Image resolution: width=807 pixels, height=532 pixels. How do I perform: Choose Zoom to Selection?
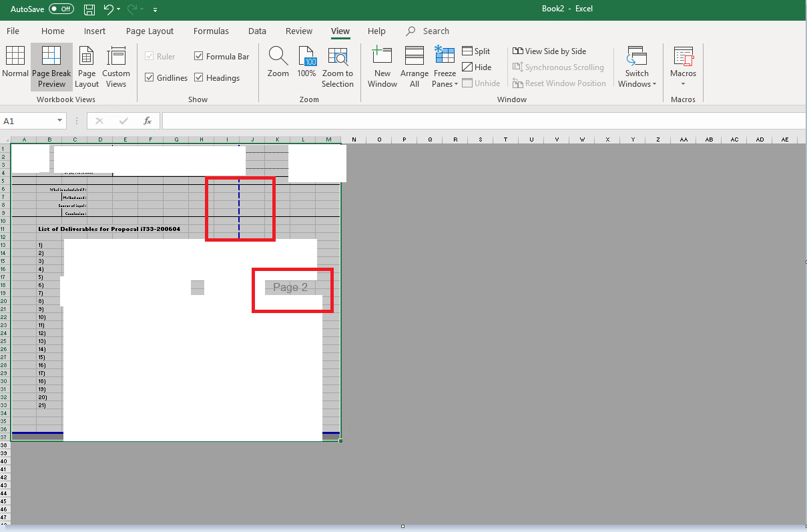pos(338,67)
